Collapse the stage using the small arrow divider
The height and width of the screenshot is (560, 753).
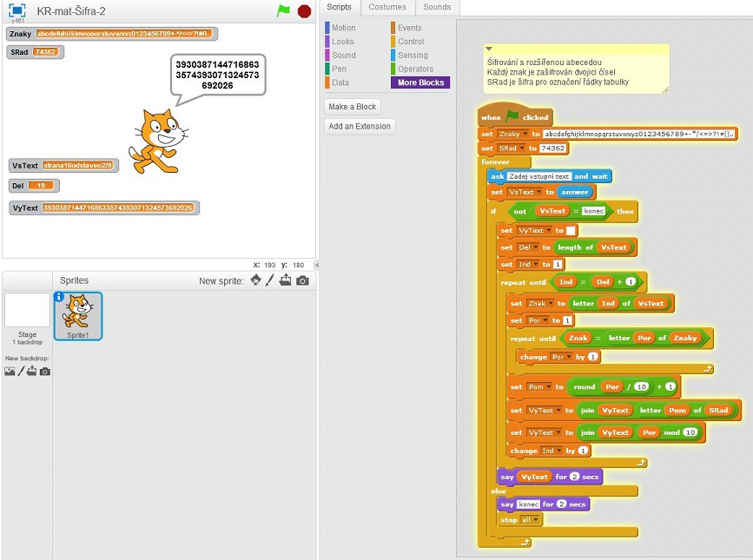316,265
